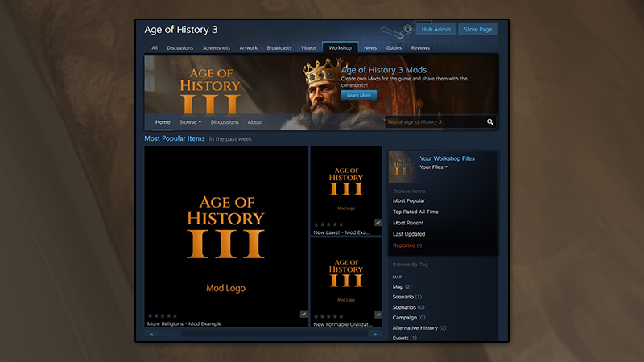Open the Screenshots tab
Screen dimensions: 644x362
[x=216, y=48]
